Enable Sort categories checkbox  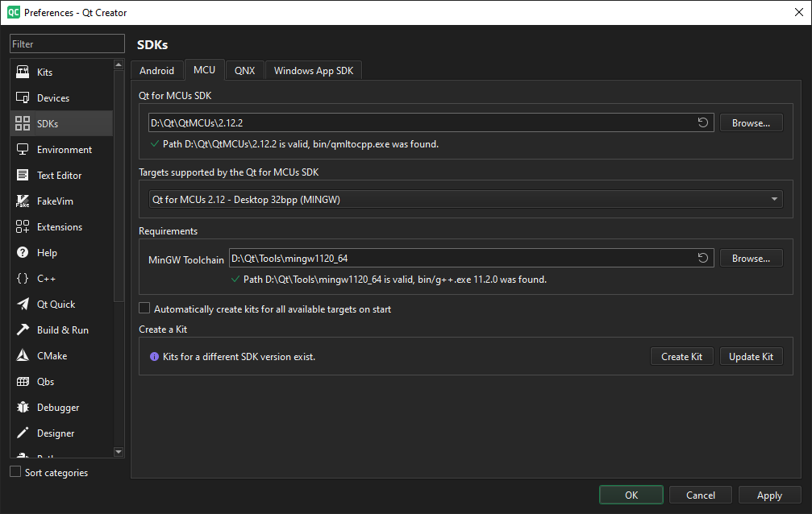coord(15,472)
